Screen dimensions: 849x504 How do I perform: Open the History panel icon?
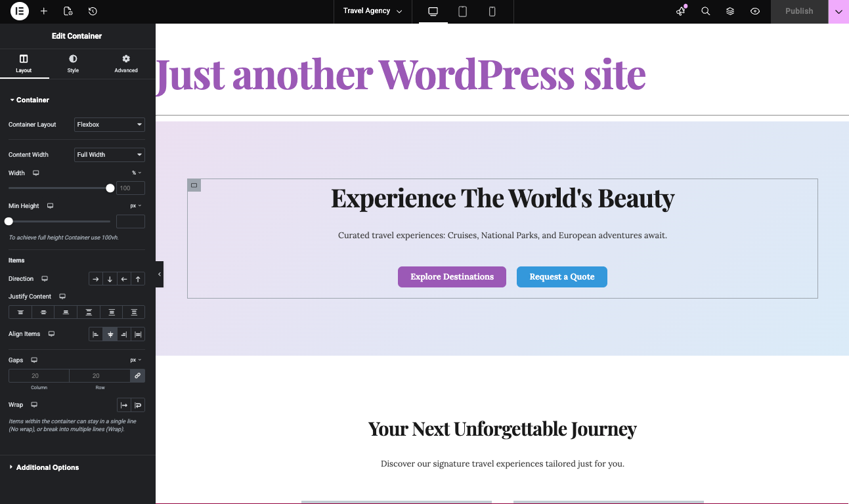pyautogui.click(x=93, y=11)
